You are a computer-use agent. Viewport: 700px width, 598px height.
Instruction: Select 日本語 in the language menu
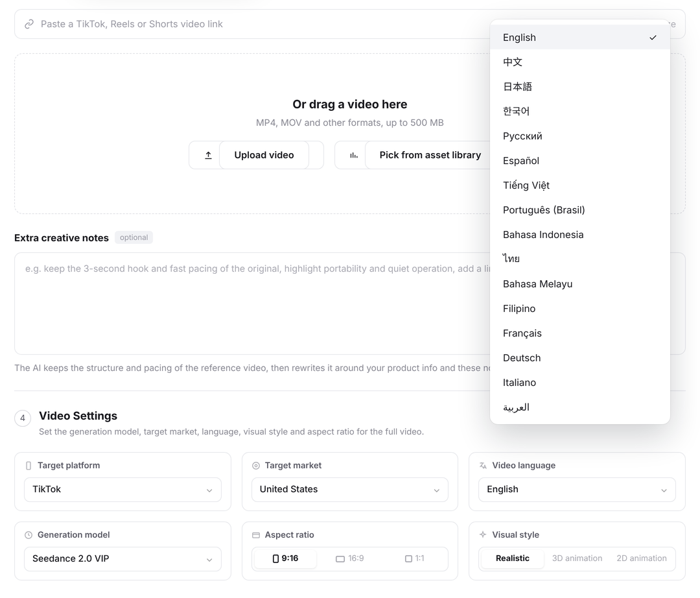coord(580,87)
